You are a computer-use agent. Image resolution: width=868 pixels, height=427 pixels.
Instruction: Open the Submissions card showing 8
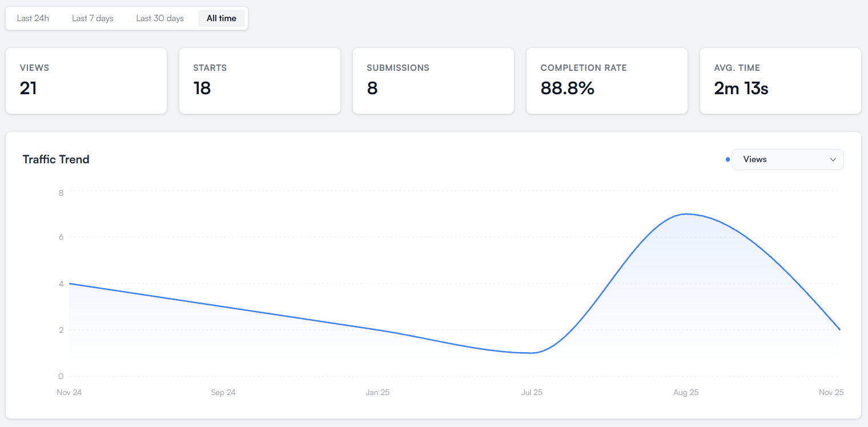pos(433,80)
